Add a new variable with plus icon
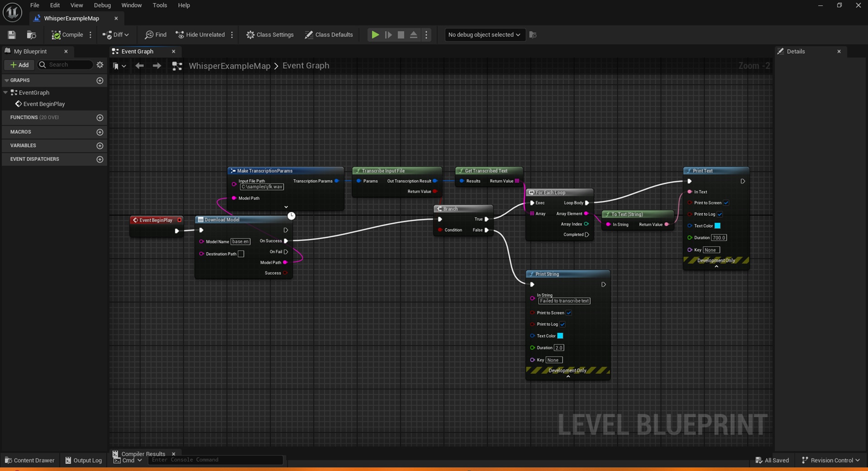The image size is (868, 471). pos(100,146)
